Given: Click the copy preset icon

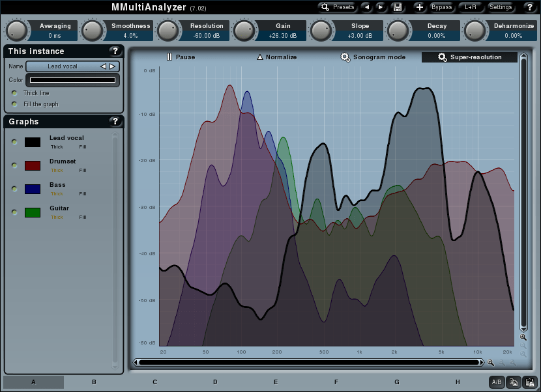Looking at the screenshot, I should click(x=514, y=382).
